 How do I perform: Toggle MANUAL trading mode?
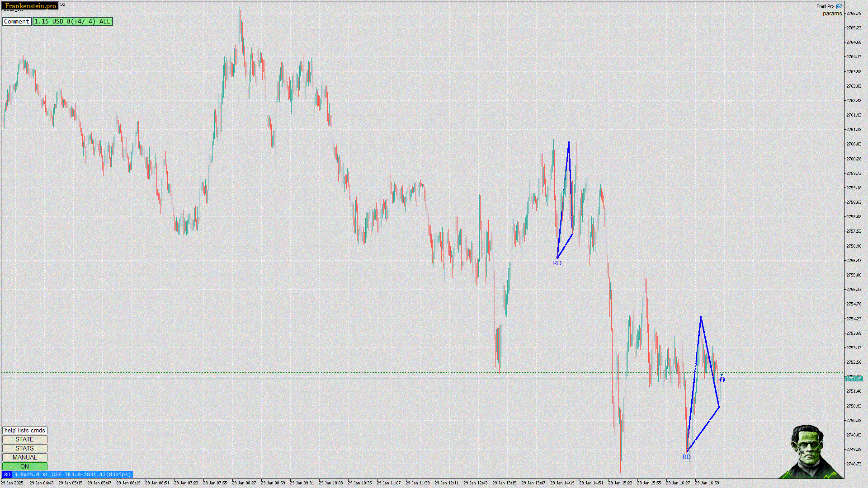coord(24,457)
